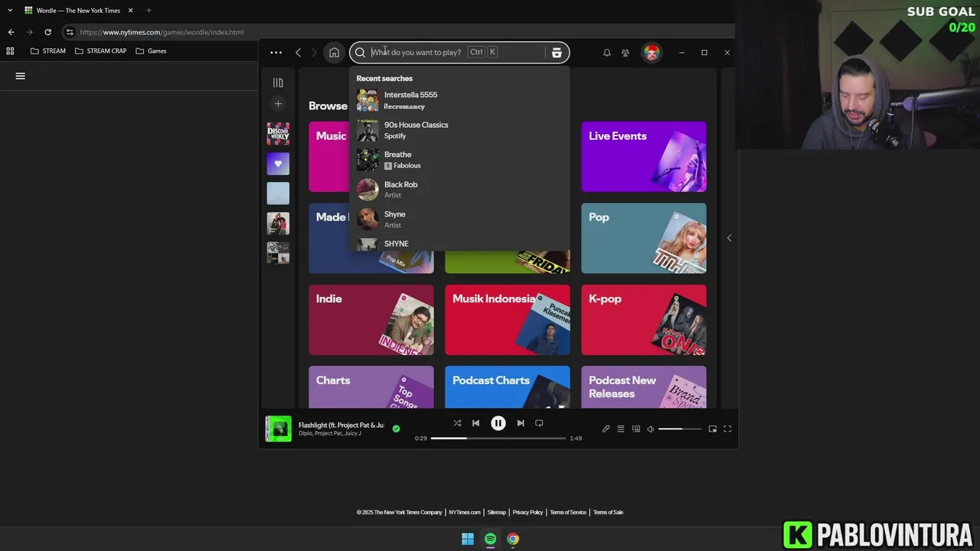Image resolution: width=980 pixels, height=551 pixels.
Task: Open Spotify Home
Action: click(x=334, y=53)
